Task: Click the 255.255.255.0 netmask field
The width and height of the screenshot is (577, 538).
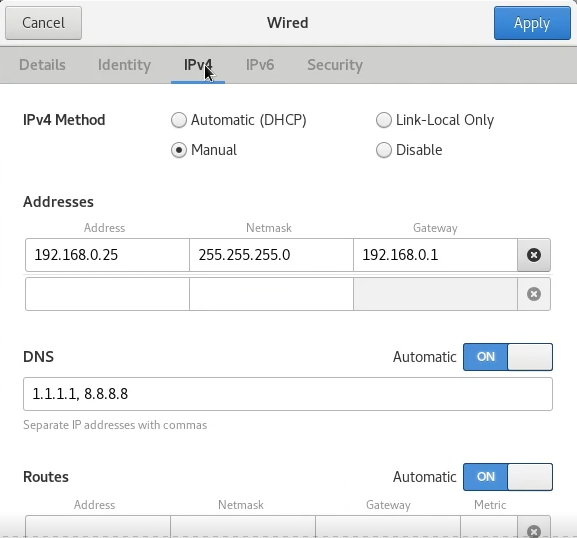Action: click(272, 255)
